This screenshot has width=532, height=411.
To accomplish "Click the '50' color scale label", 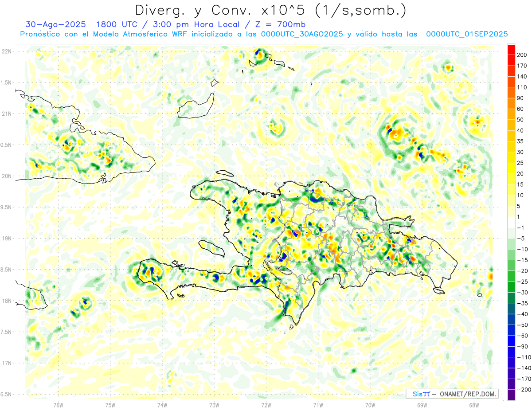I will (520, 120).
